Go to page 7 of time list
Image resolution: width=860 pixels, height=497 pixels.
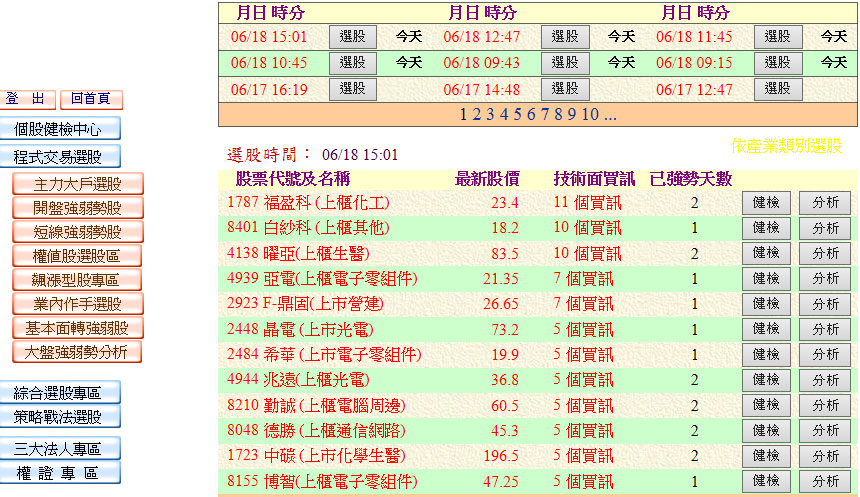click(545, 114)
